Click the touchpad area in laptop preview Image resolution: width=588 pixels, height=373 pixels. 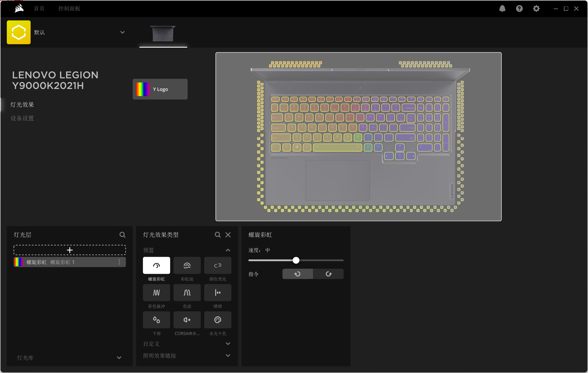[x=337, y=181]
